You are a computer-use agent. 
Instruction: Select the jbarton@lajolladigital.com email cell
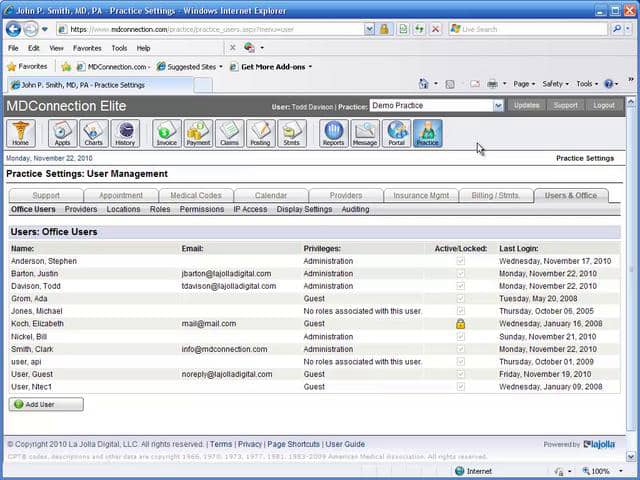226,273
